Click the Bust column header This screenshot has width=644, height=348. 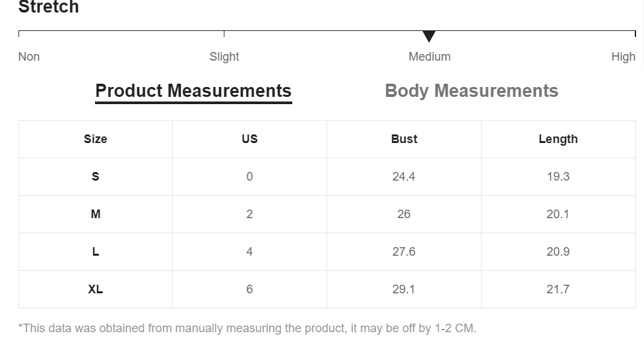click(x=404, y=139)
